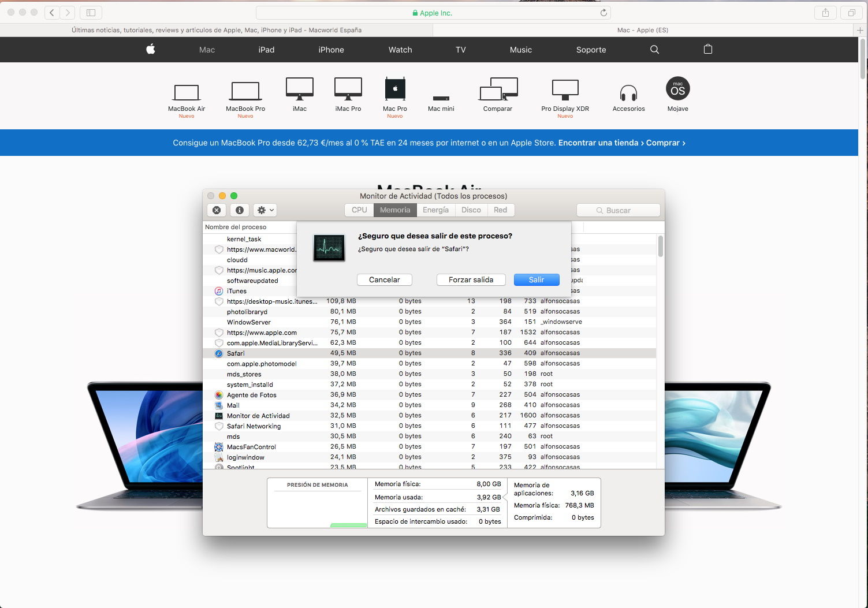Click the Mac item in Apple nav
This screenshot has height=608, width=868.
coord(207,50)
